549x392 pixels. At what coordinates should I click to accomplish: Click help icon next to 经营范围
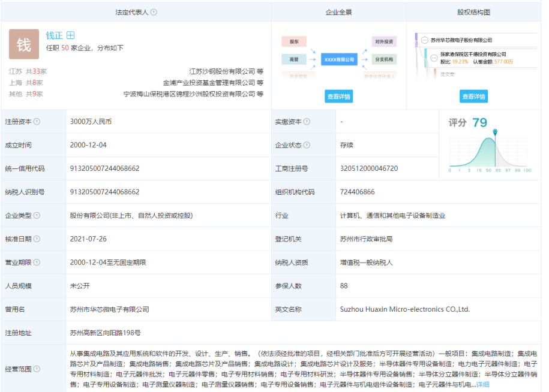pos(37,369)
